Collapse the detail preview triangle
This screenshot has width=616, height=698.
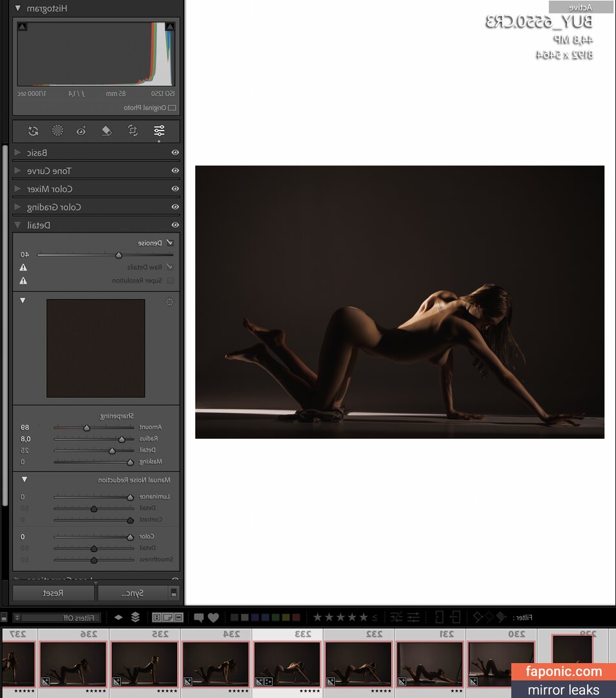tap(23, 301)
